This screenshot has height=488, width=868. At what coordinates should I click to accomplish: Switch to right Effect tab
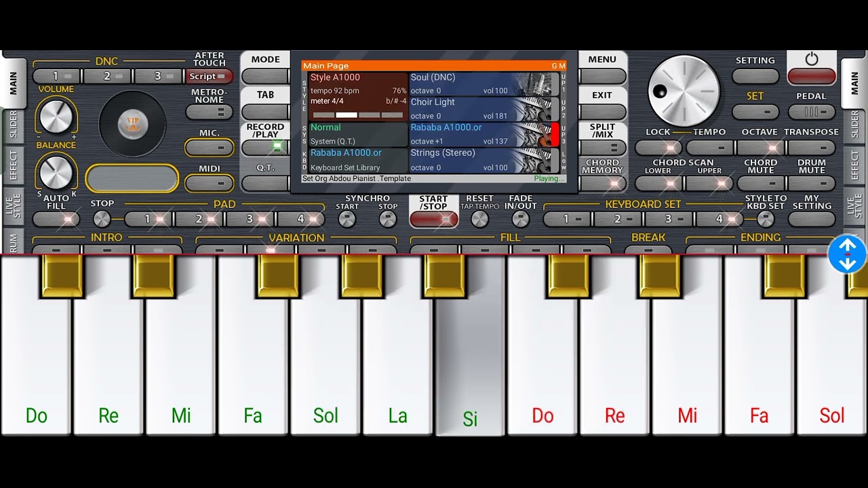[854, 165]
